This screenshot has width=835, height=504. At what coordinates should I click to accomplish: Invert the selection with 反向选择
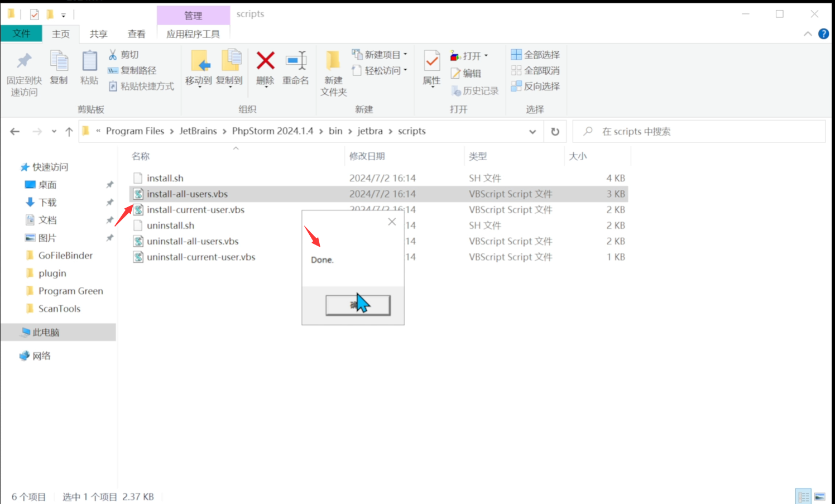tap(535, 86)
